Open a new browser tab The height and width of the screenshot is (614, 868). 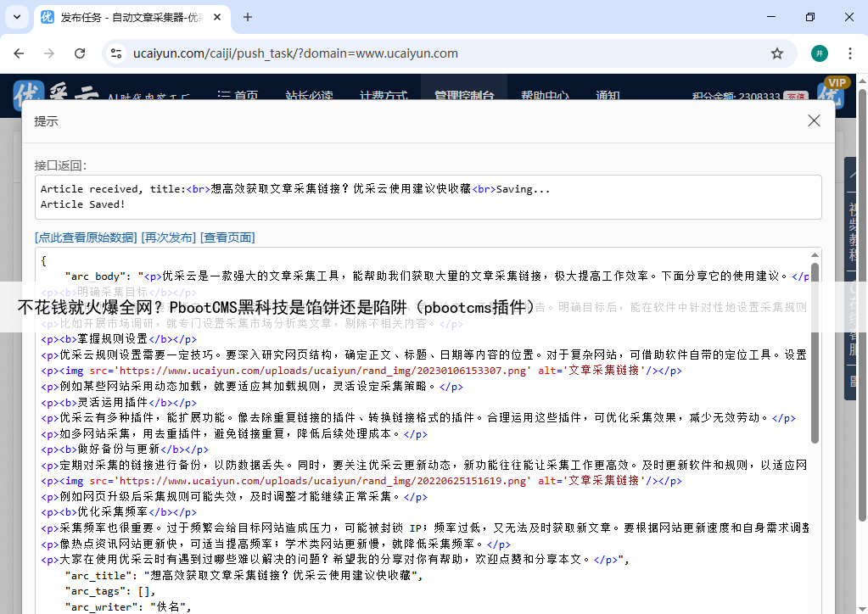(248, 17)
